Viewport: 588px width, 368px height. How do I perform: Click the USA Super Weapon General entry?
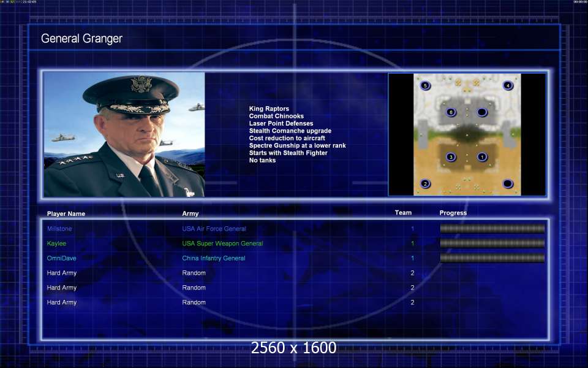coord(222,243)
